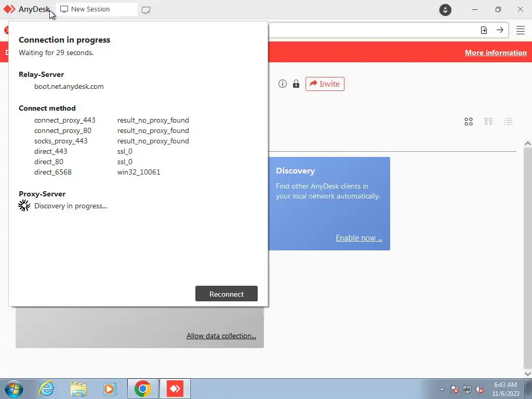Image resolution: width=532 pixels, height=399 pixels.
Task: Click the win32_10061 result value
Action: pyautogui.click(x=139, y=172)
